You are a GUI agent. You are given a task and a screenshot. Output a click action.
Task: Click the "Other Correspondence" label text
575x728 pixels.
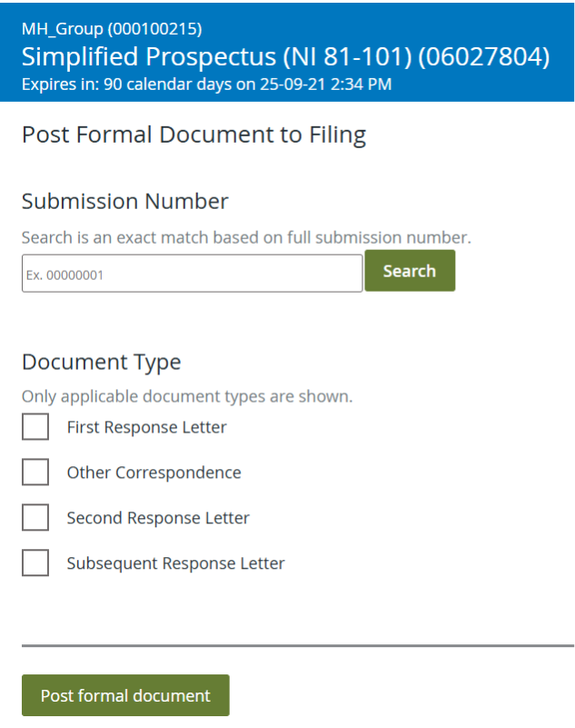[x=154, y=473]
